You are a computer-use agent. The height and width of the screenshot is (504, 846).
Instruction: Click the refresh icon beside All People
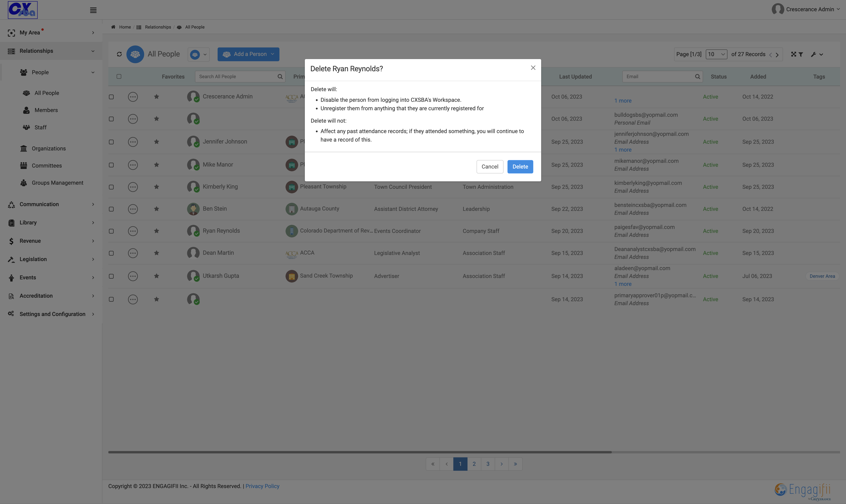click(119, 54)
